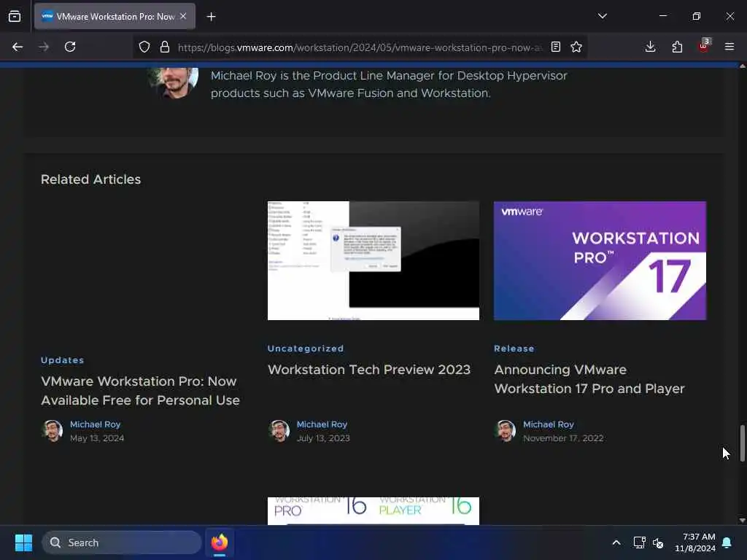Image resolution: width=747 pixels, height=560 pixels.
Task: Click the scrollbar up arrow
Action: (742, 66)
